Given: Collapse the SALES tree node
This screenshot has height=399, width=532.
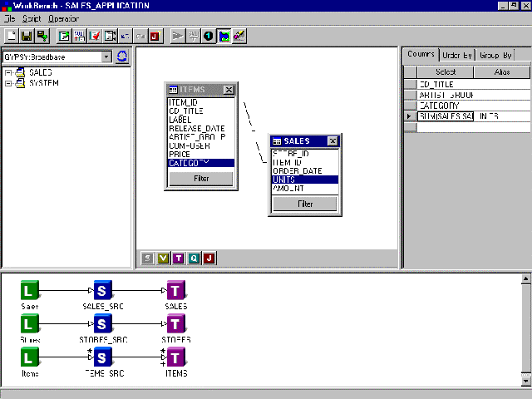Looking at the screenshot, I should coord(8,73).
